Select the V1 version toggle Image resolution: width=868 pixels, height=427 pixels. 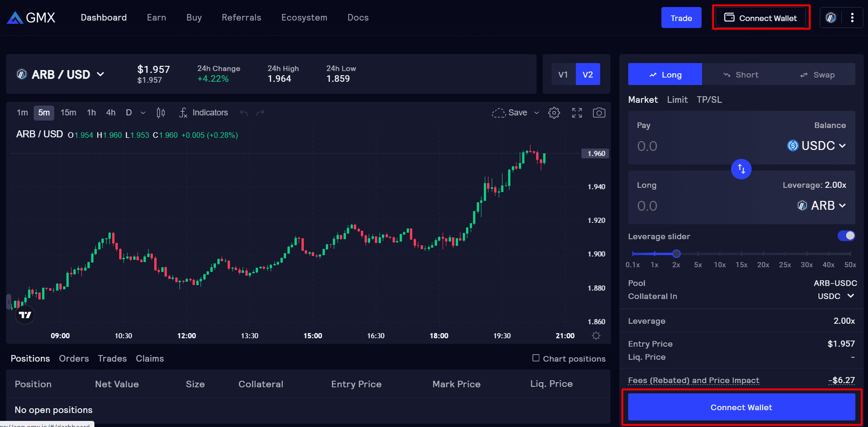tap(563, 74)
